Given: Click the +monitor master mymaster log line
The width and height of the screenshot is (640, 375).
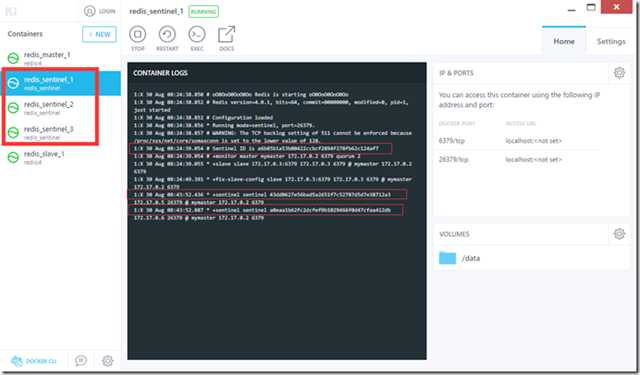Looking at the screenshot, I should pyautogui.click(x=247, y=156).
